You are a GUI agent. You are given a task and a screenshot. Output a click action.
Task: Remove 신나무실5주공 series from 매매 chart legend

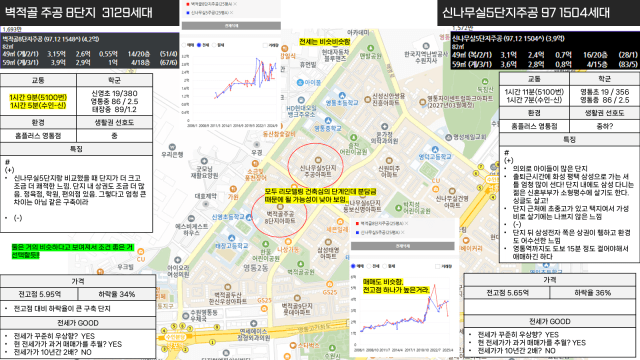pos(402,232)
